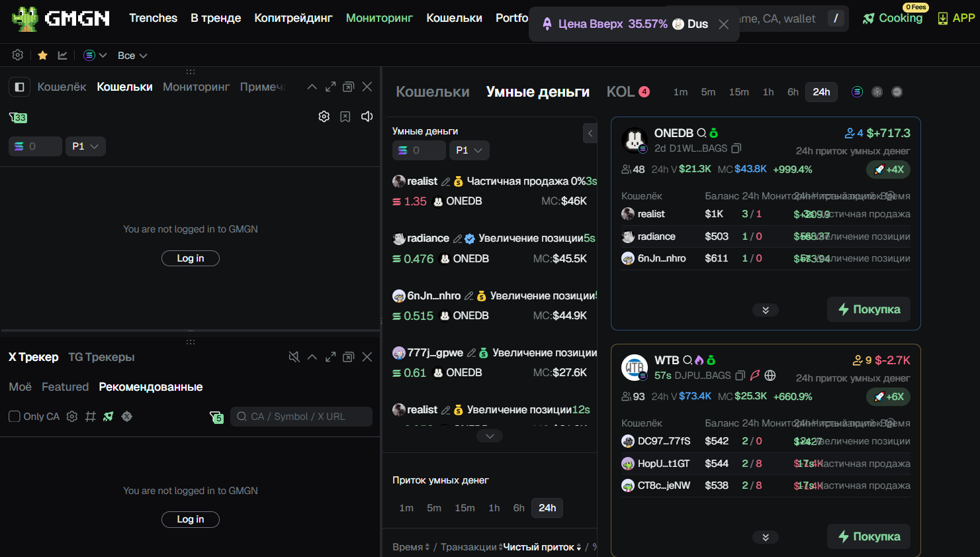
Task: Open Копитрейдинг nav item
Action: click(x=293, y=18)
